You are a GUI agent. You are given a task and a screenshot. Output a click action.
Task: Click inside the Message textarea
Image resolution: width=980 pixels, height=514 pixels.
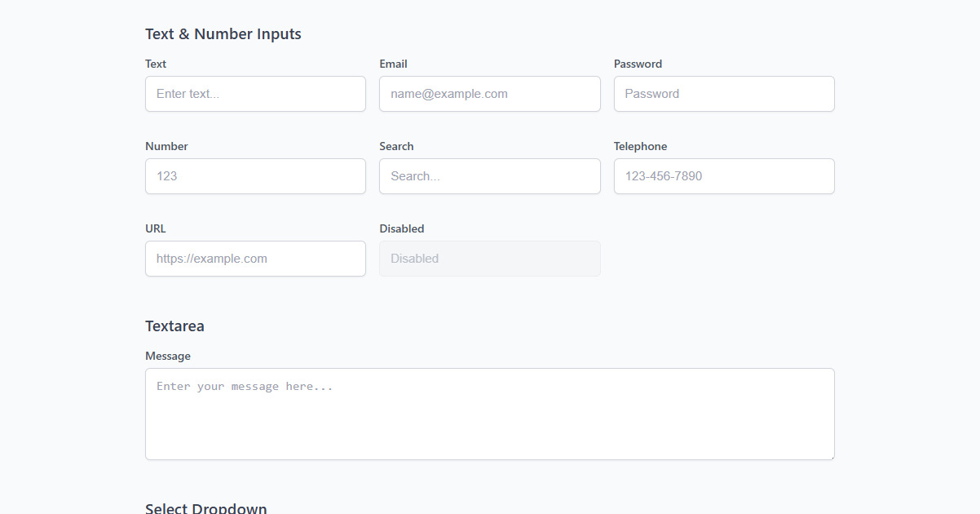click(490, 414)
